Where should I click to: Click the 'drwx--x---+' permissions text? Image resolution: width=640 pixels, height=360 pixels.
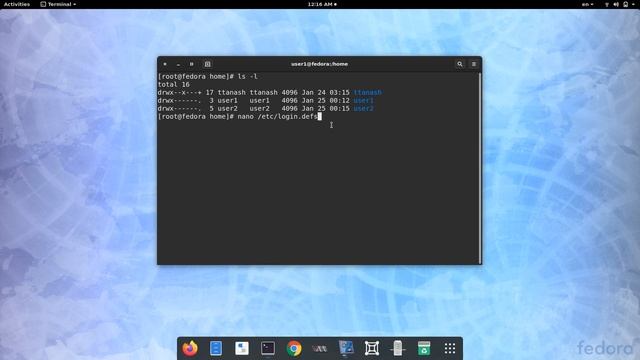180,93
